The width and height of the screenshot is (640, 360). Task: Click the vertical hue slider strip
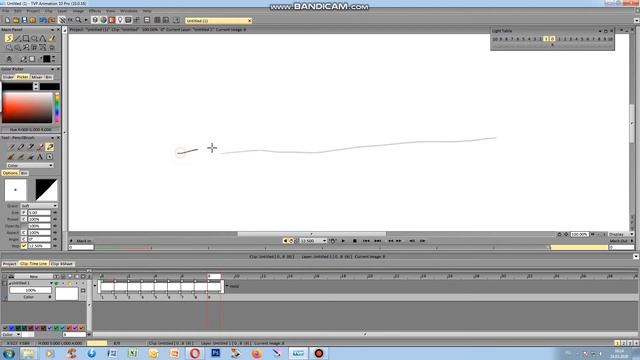click(x=57, y=107)
